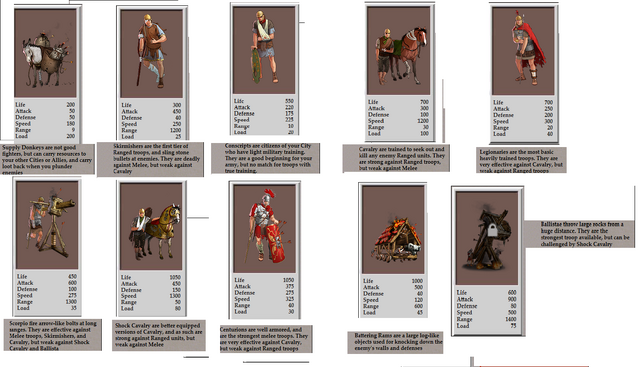The image size is (640, 367).
Task: Click the Cavalry description text box
Action: (x=396, y=158)
